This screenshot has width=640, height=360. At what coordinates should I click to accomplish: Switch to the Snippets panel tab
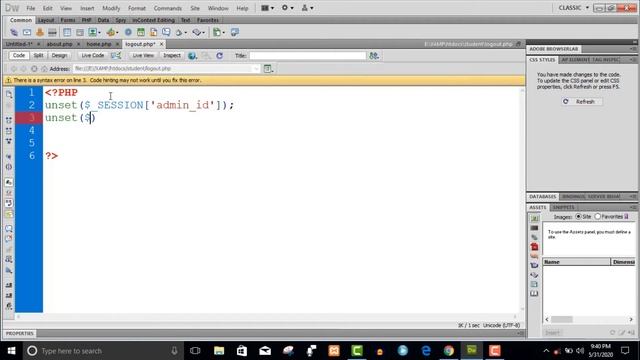564,207
